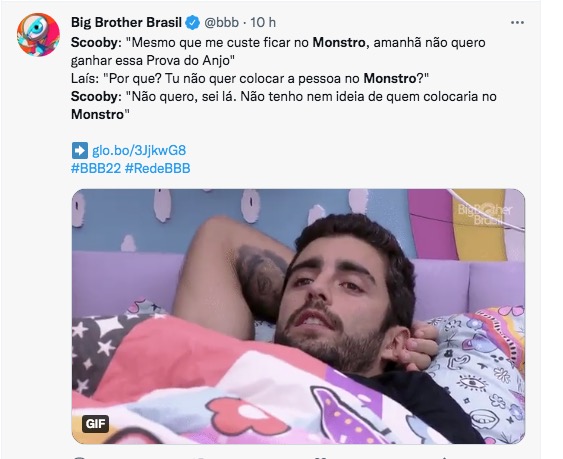Click the @bbb handle
Viewport: 563px width, 459px height.
pos(222,22)
